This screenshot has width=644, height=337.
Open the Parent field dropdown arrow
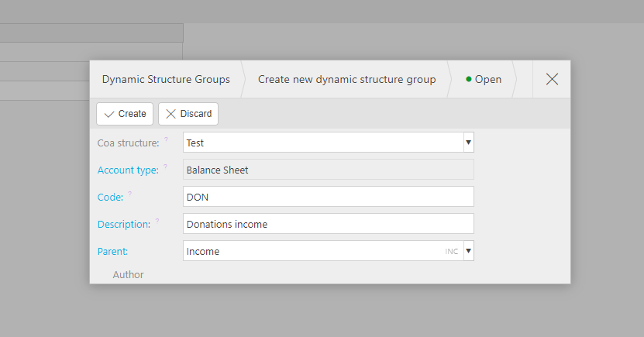(468, 251)
